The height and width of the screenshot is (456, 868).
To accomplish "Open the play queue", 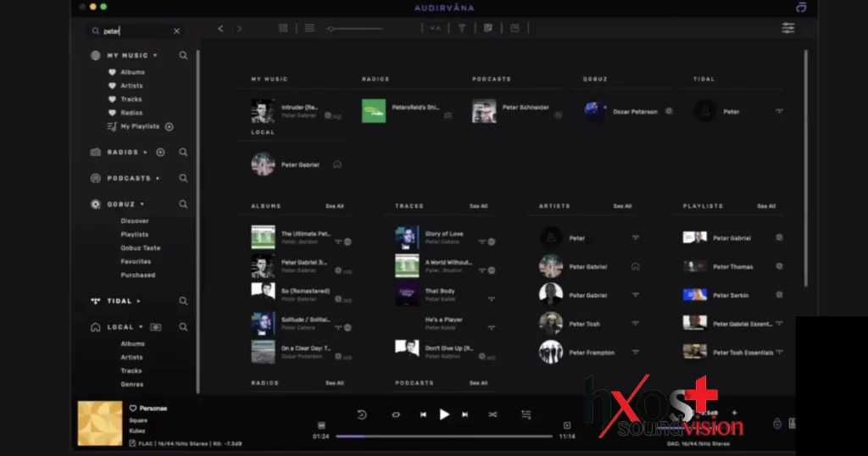I will pyautogui.click(x=526, y=414).
